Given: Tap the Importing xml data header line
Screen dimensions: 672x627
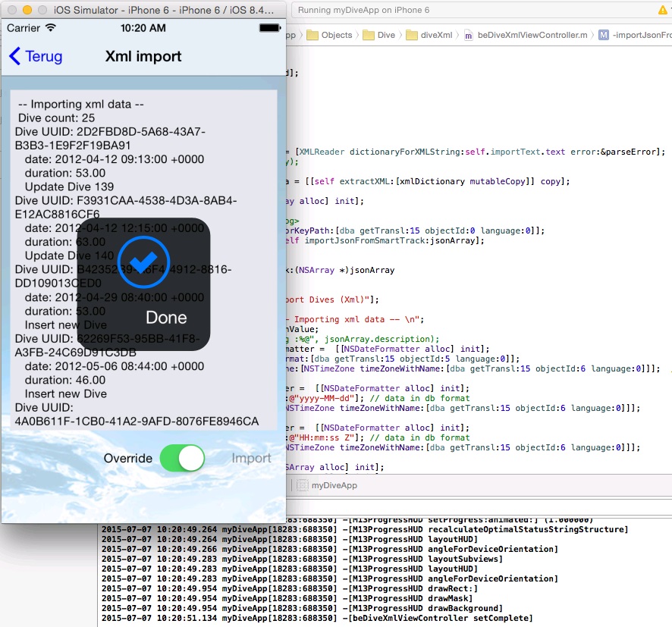Looking at the screenshot, I should (x=81, y=104).
